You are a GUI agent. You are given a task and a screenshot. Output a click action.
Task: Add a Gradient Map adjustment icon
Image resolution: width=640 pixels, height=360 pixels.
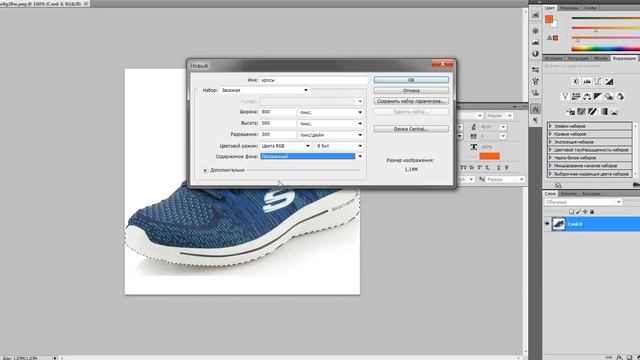pyautogui.click(x=603, y=111)
